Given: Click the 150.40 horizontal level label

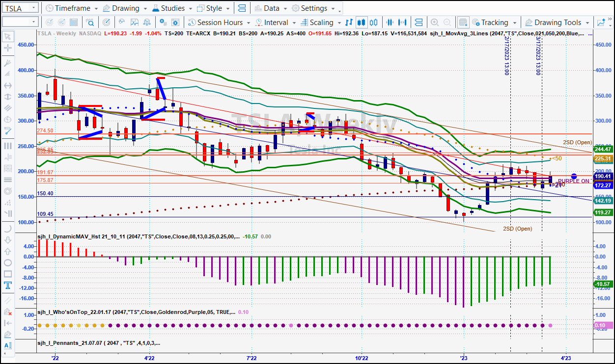Looking at the screenshot, I should click(45, 194).
